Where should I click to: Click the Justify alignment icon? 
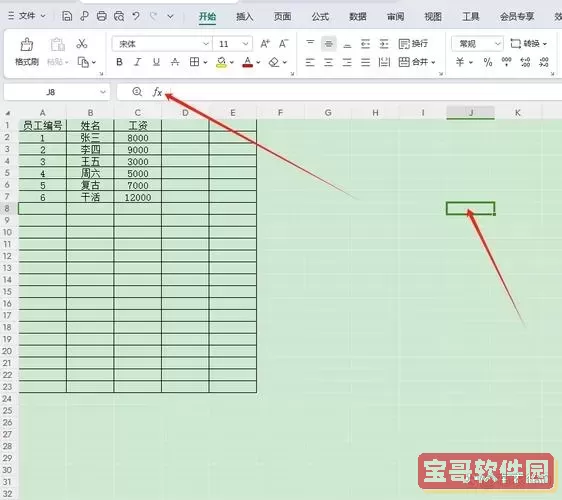pyautogui.click(x=365, y=63)
